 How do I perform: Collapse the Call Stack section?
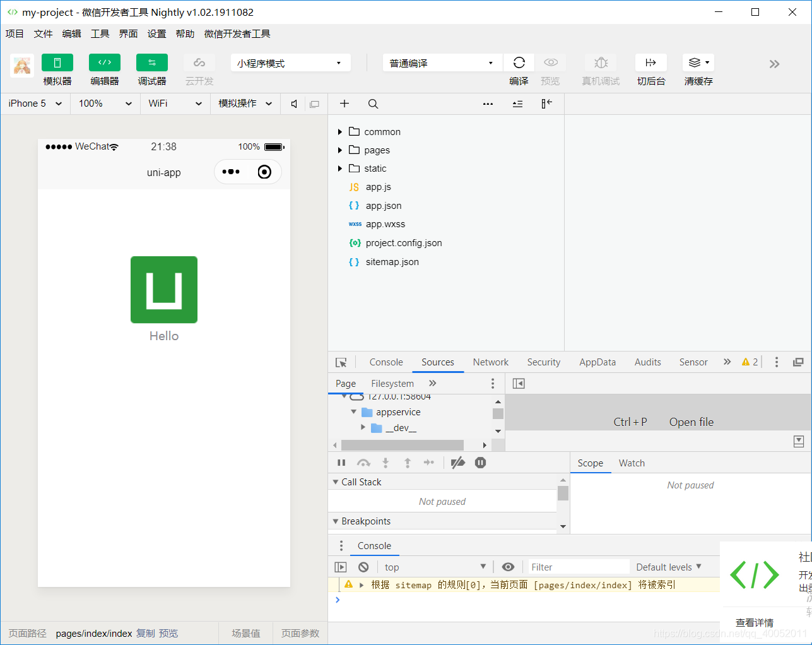pyautogui.click(x=336, y=482)
